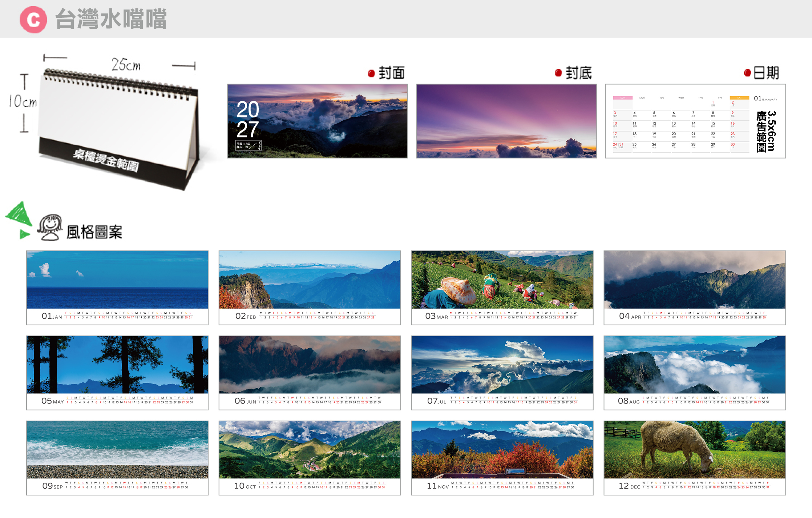Open the purple sunset back cover image
Image resolution: width=812 pixels, height=518 pixels.
click(506, 121)
